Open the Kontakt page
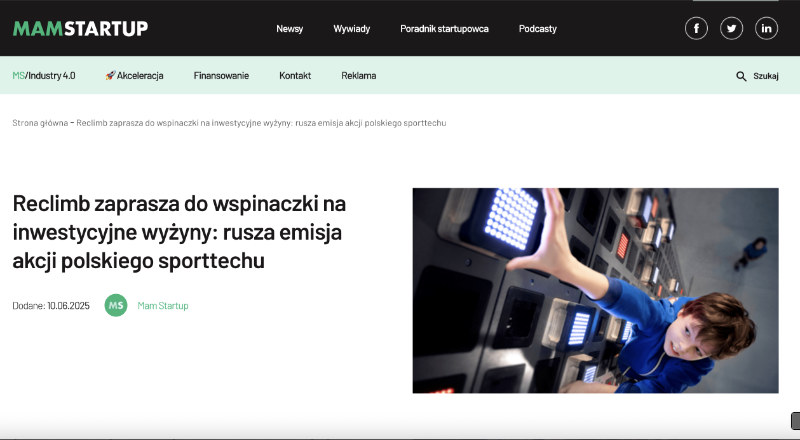Screen dimensions: 800x440 [x=295, y=76]
